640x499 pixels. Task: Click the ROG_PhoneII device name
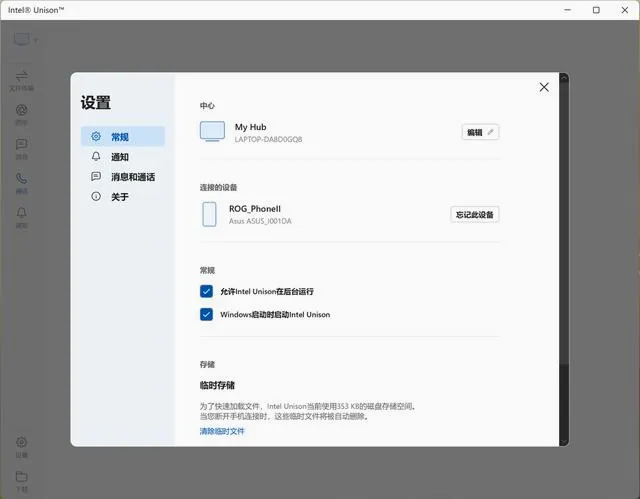(x=255, y=208)
